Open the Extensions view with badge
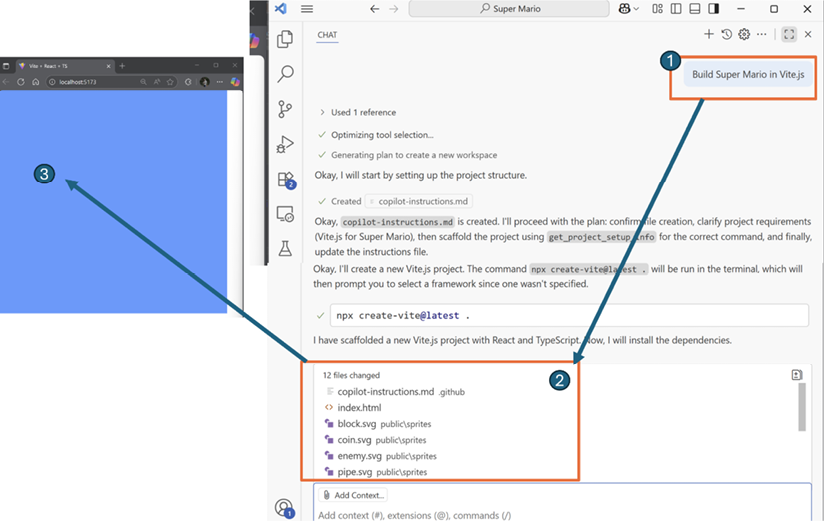The width and height of the screenshot is (824, 521). (x=285, y=180)
